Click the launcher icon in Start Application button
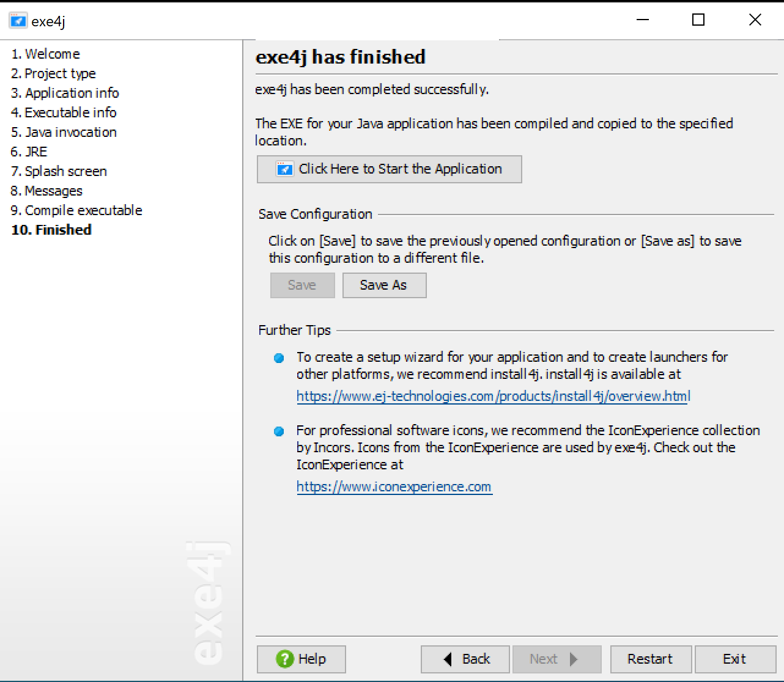Image resolution: width=784 pixels, height=682 pixels. pos(284,169)
